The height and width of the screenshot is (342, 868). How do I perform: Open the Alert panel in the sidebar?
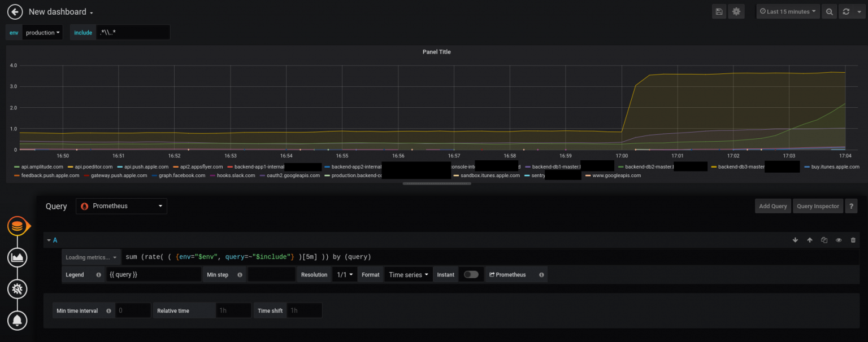(x=17, y=321)
